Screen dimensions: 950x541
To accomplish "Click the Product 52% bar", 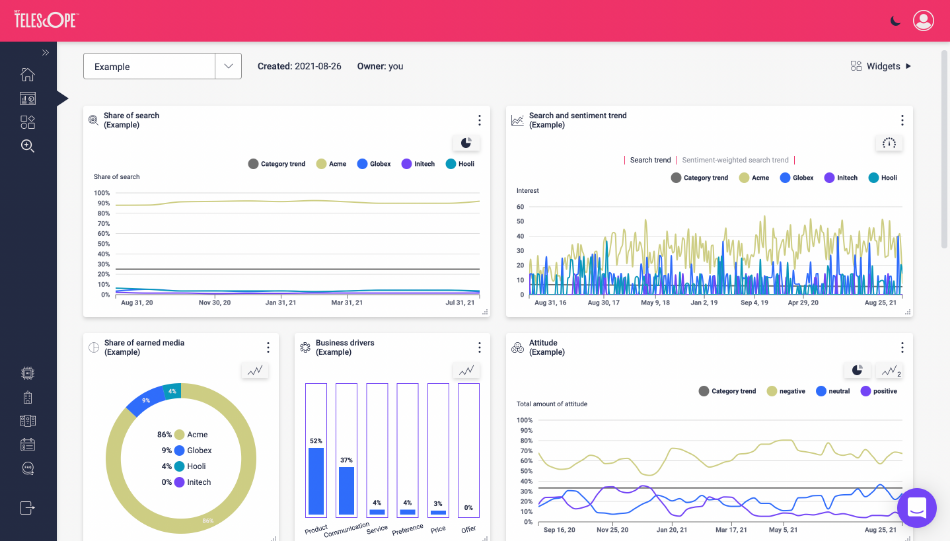I will (x=316, y=481).
